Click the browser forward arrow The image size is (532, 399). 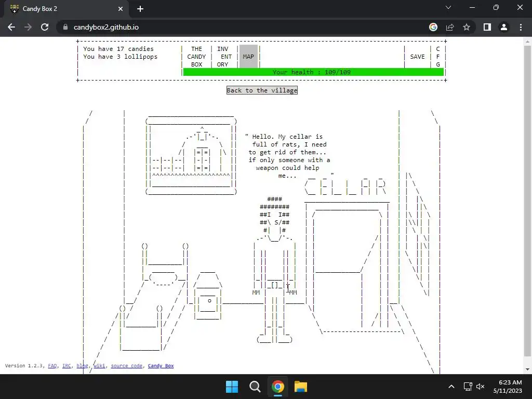[x=28, y=27]
